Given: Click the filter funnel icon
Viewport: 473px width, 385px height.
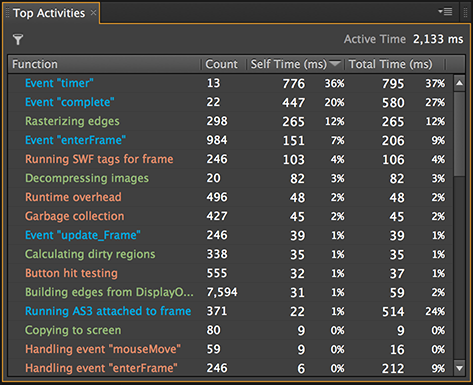Looking at the screenshot, I should [18, 40].
